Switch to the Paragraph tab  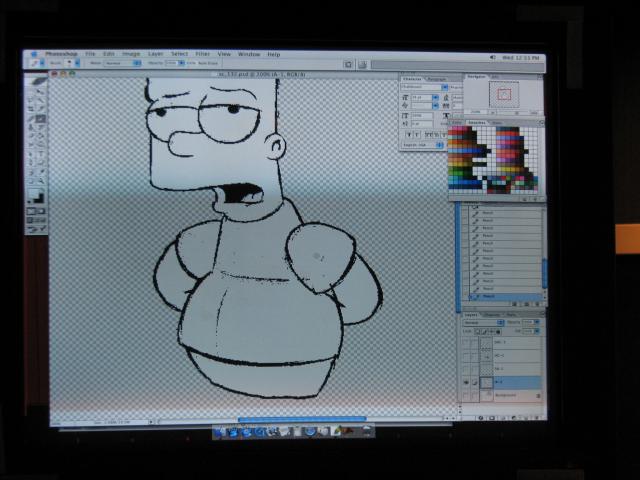point(438,78)
